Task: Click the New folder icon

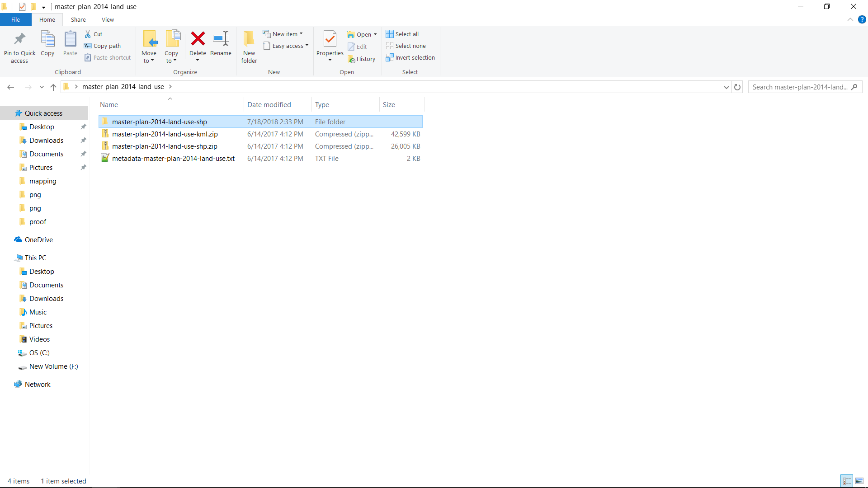Action: 249,39
